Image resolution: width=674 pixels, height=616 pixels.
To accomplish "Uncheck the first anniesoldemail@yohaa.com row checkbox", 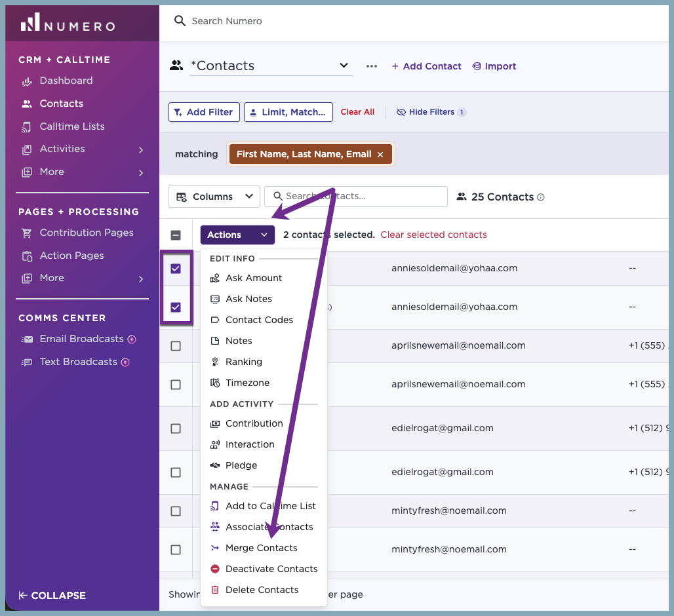I will tap(176, 269).
